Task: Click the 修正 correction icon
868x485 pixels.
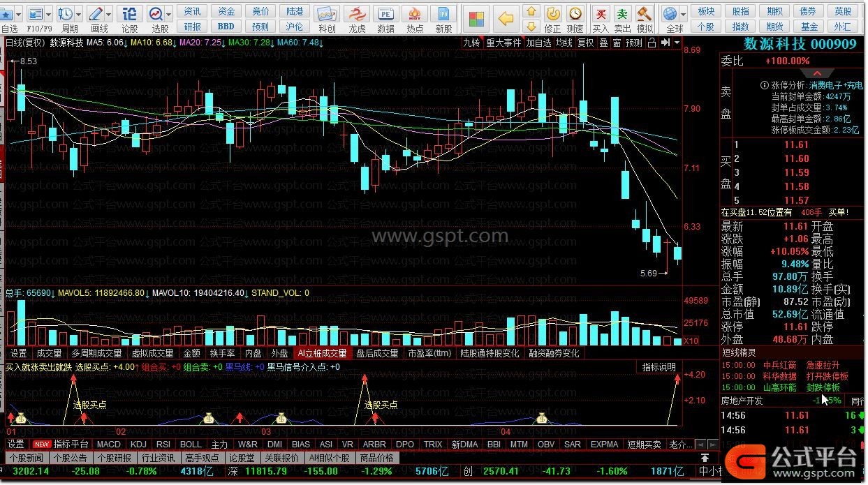Action: coord(552,13)
